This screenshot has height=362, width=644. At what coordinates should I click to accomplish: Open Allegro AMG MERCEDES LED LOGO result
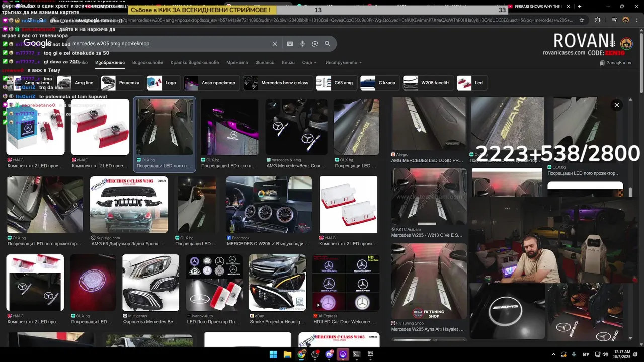[x=429, y=123]
